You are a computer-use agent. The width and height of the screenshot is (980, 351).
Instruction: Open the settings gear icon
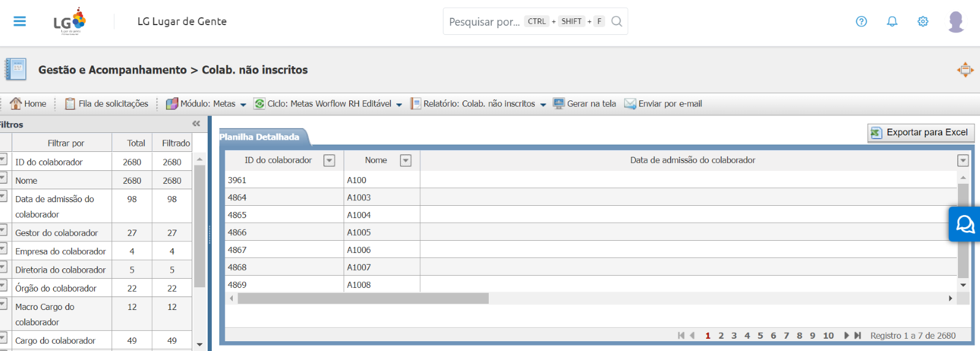pos(922,21)
